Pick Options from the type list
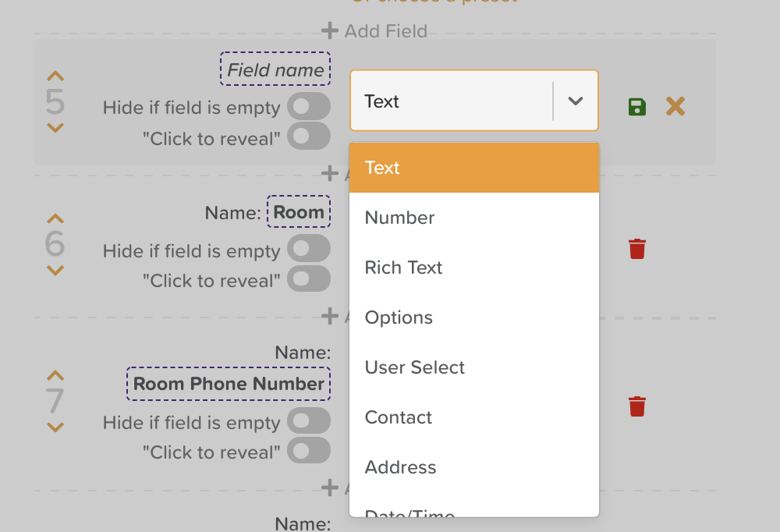 399,317
